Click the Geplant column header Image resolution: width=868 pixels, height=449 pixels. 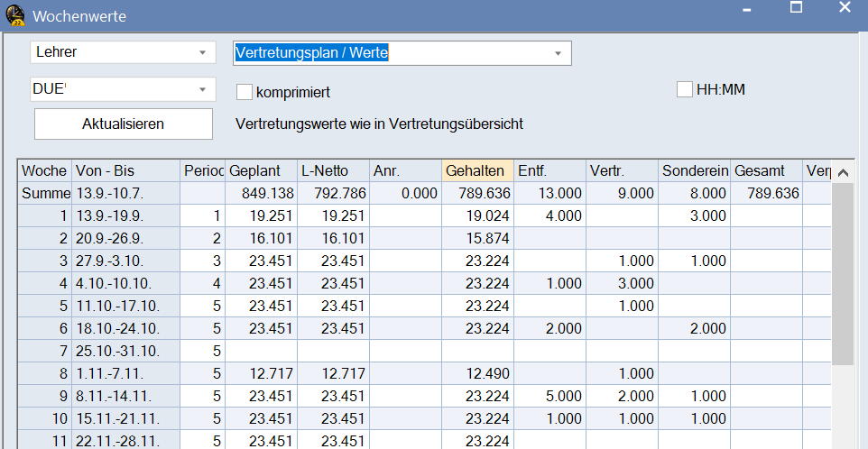261,171
